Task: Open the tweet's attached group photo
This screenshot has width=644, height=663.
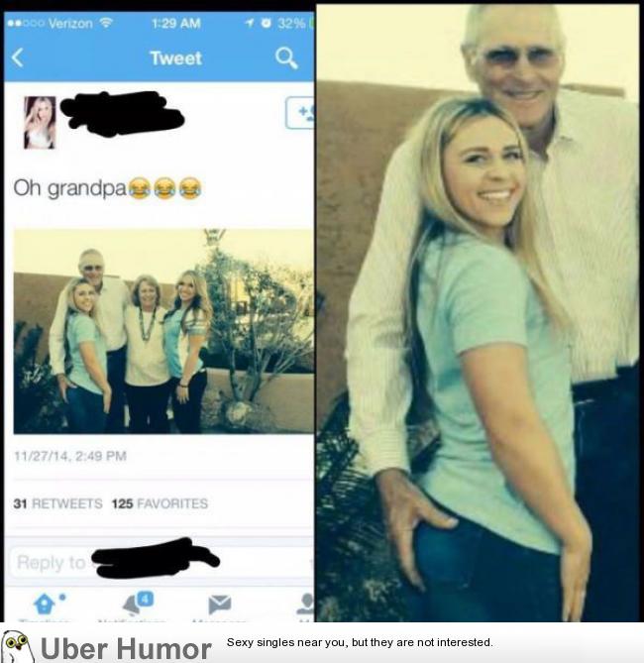Action: click(x=163, y=331)
